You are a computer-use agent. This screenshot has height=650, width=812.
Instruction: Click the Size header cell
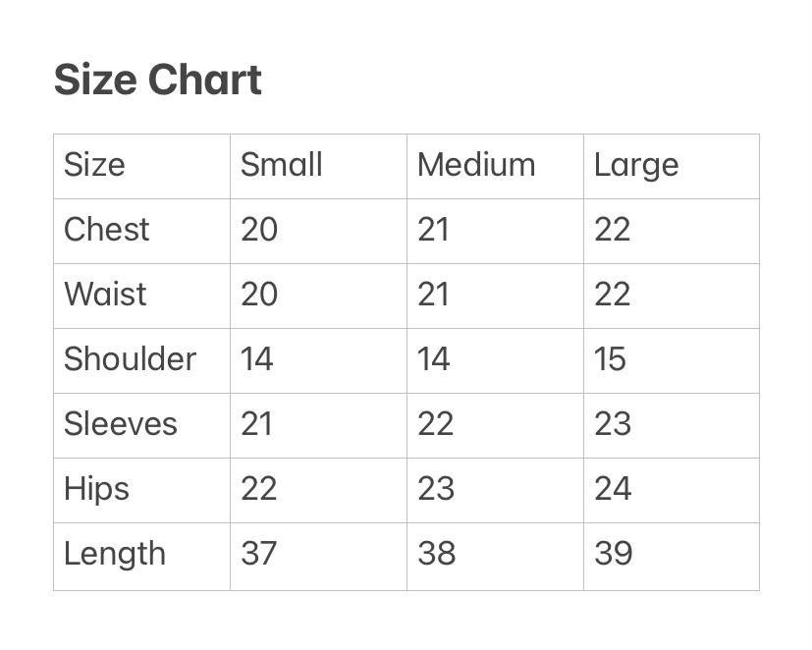coord(94,165)
